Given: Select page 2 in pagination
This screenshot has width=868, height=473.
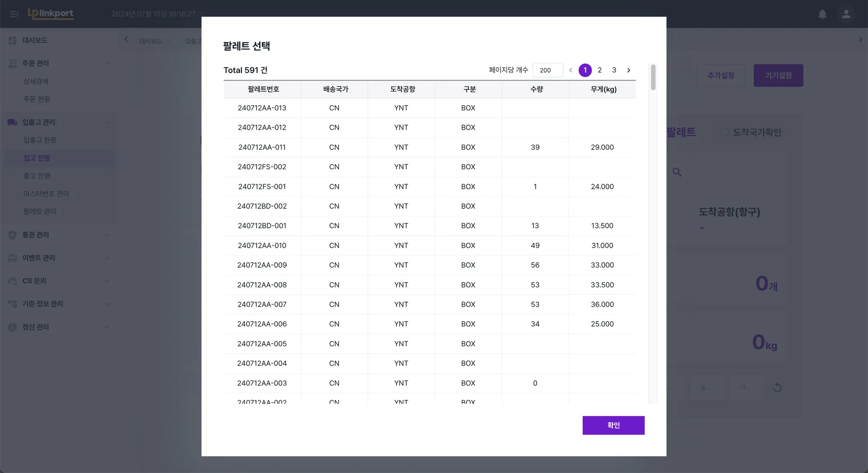Looking at the screenshot, I should pyautogui.click(x=599, y=70).
